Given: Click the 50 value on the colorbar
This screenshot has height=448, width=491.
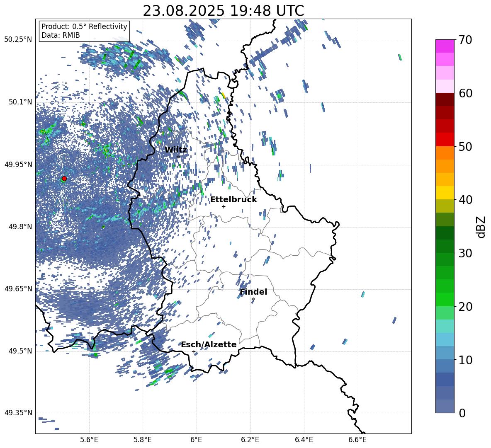Looking at the screenshot, I should coord(465,146).
